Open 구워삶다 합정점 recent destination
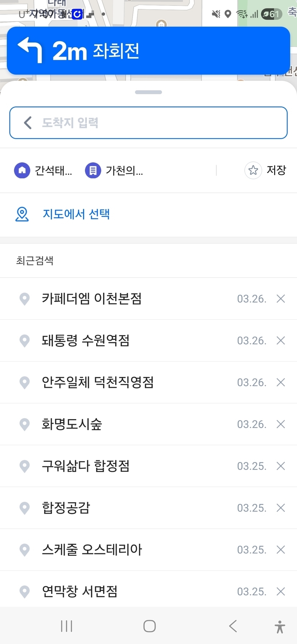Viewport: 297px width, 644px height. pos(86,466)
